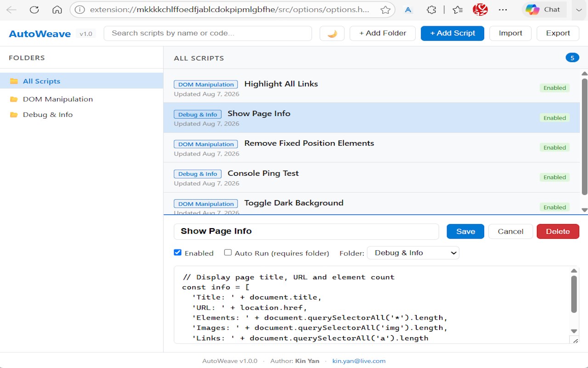The height and width of the screenshot is (368, 588).
Task: Go to browser home icon
Action: pos(57,10)
